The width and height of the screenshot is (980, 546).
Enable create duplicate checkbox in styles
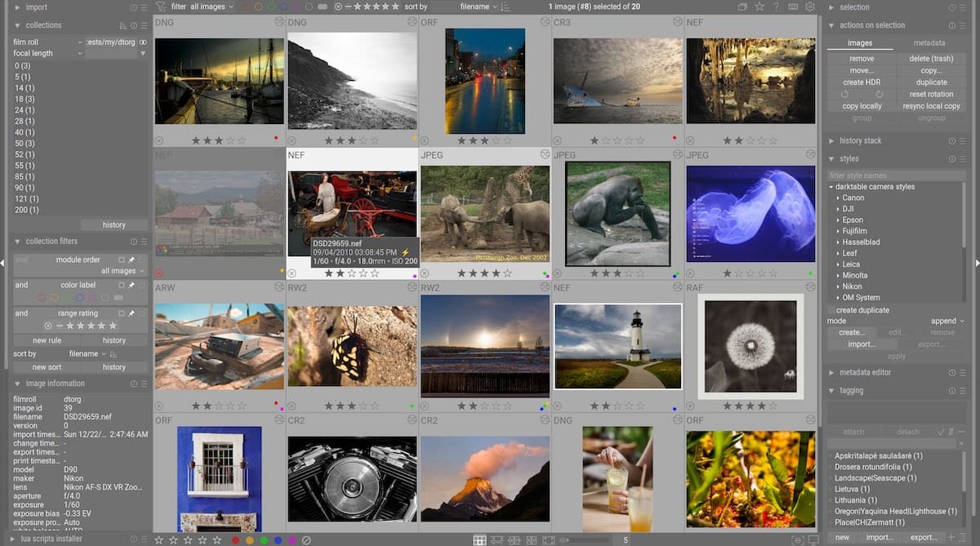831,310
